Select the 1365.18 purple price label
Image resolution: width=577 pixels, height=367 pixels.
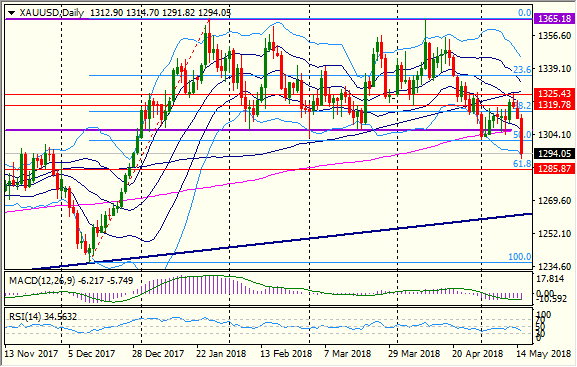[x=555, y=18]
